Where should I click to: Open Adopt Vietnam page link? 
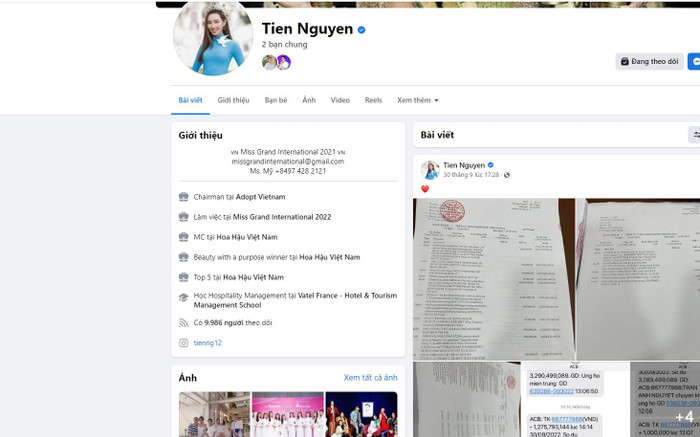point(259,197)
